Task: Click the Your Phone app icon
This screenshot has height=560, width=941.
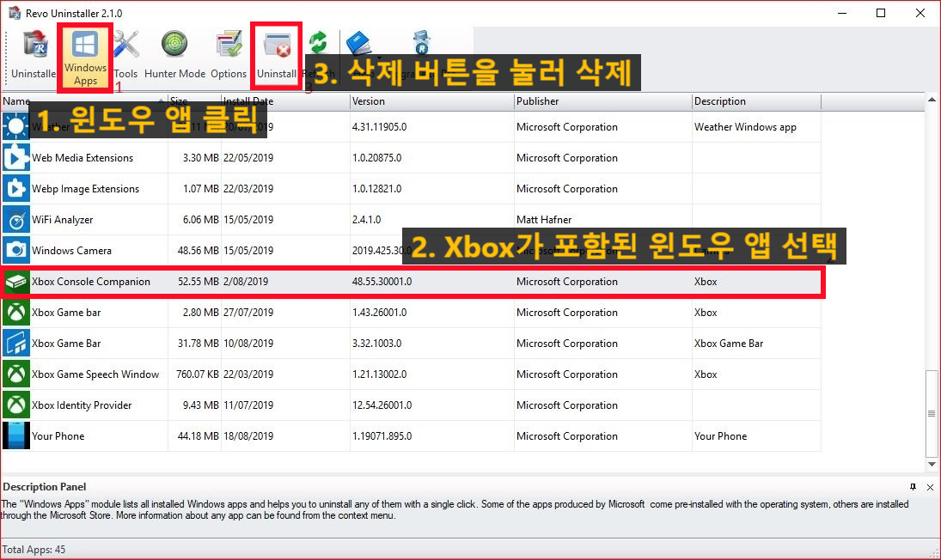Action: click(15, 435)
